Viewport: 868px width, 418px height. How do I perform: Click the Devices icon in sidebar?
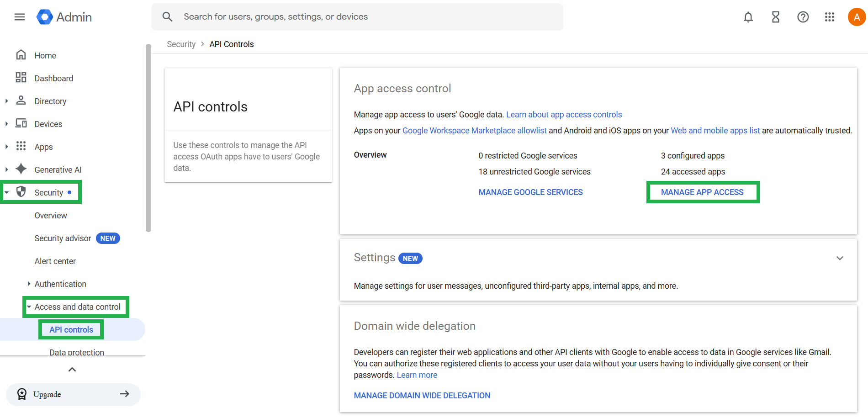click(x=21, y=123)
